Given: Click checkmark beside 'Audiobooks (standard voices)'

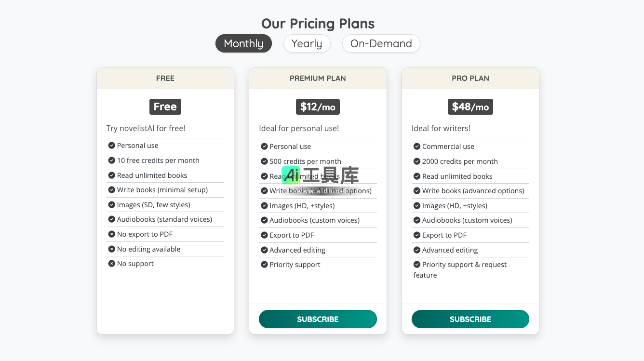Looking at the screenshot, I should point(111,219).
